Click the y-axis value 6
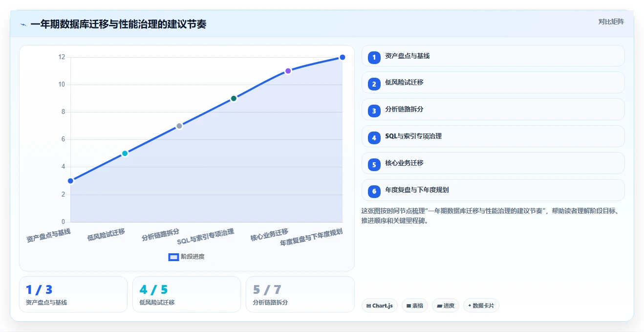Viewport: 644px width, 332px height. pos(63,139)
